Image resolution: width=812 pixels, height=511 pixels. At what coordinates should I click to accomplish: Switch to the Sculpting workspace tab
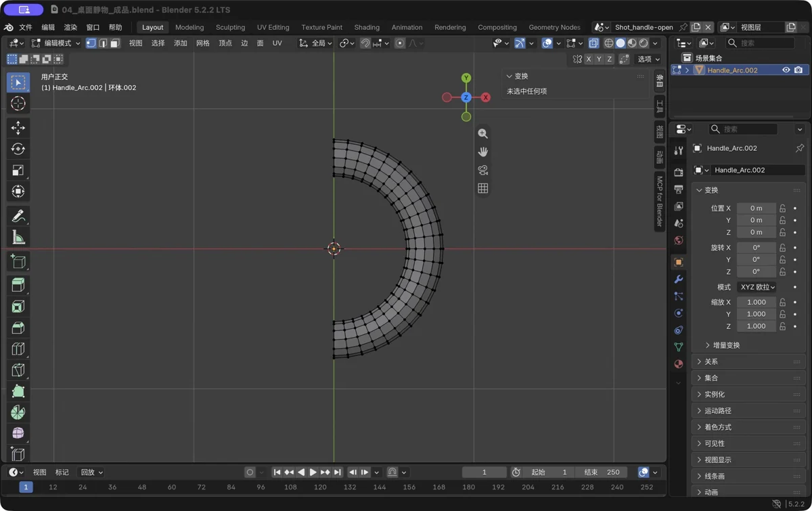[230, 28]
